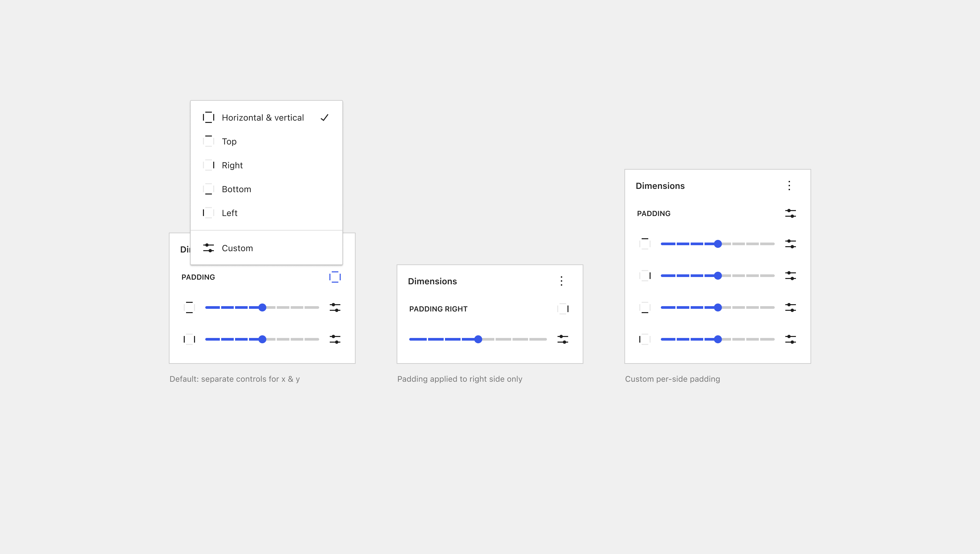Image resolution: width=980 pixels, height=554 pixels.
Task: Click sliders icon beside right padding row
Action: (790, 275)
